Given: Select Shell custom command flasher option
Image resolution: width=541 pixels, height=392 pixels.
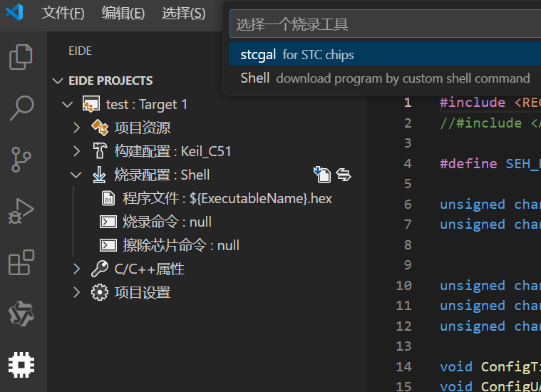Looking at the screenshot, I should point(385,78).
